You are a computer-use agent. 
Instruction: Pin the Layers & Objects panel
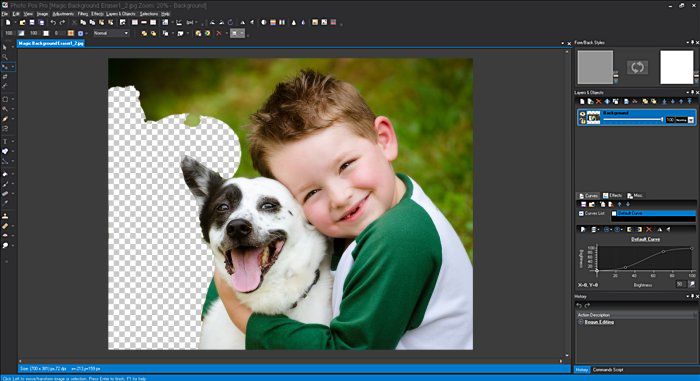pyautogui.click(x=692, y=92)
